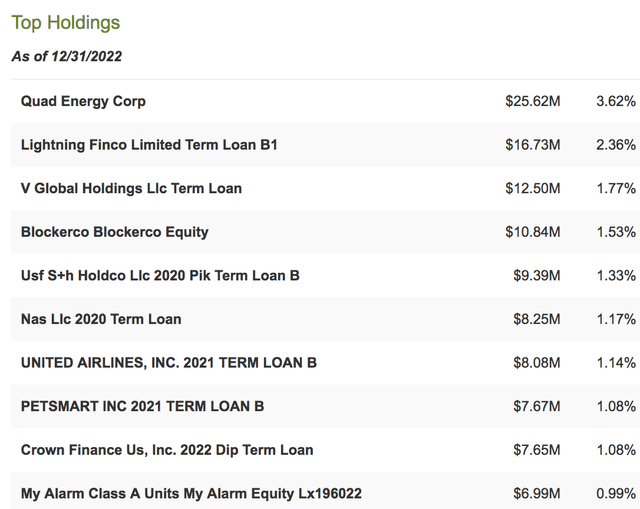Click Blockerco Blockerco Equity row name
The image size is (640, 509).
coord(115,232)
